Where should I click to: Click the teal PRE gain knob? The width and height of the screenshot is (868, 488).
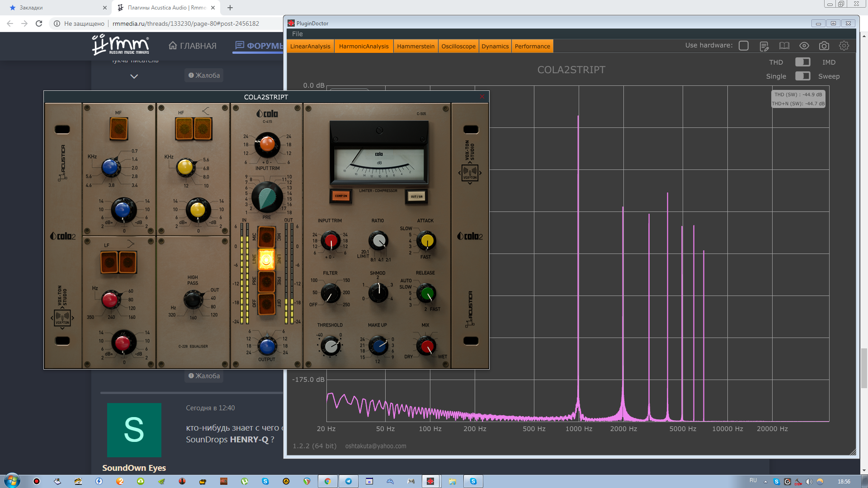coord(267,197)
